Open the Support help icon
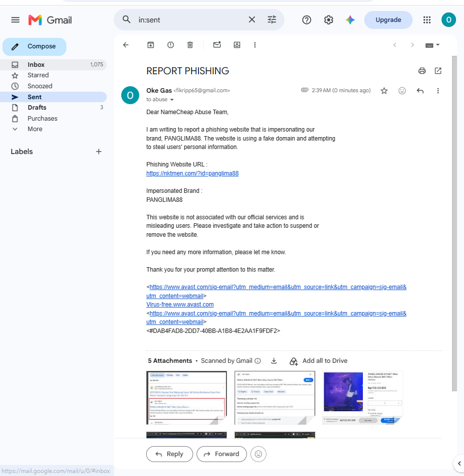This screenshot has width=464, height=476. [x=307, y=20]
